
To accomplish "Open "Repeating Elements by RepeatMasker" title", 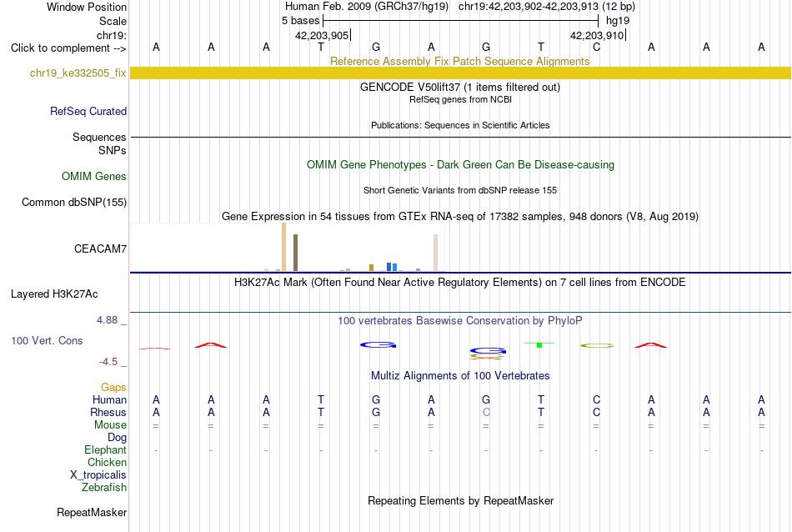I will [x=460, y=500].
